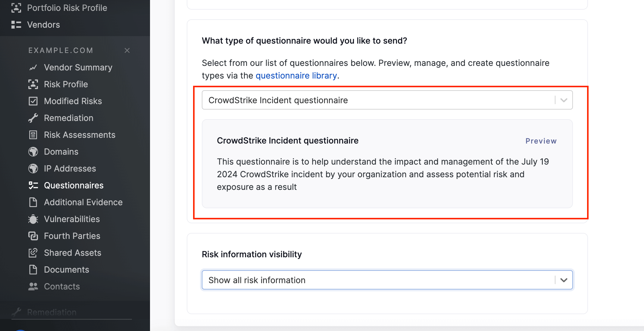The image size is (644, 331).
Task: Click the Vulnerabilities bug icon
Action: [x=33, y=219]
